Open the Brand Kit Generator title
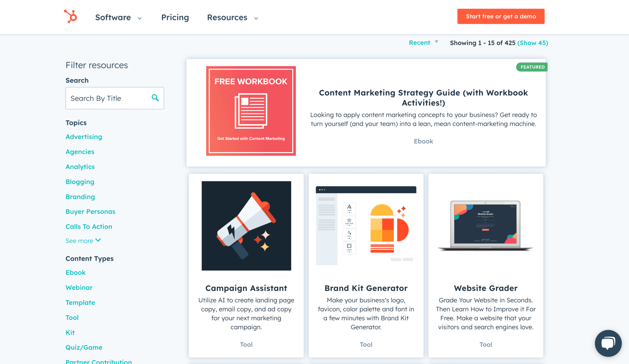The width and height of the screenshot is (629, 364). [366, 288]
